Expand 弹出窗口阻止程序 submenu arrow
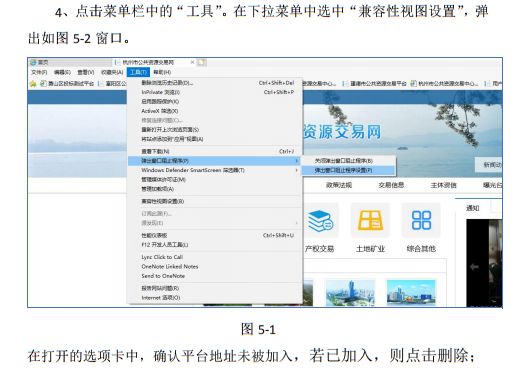 tap(296, 161)
